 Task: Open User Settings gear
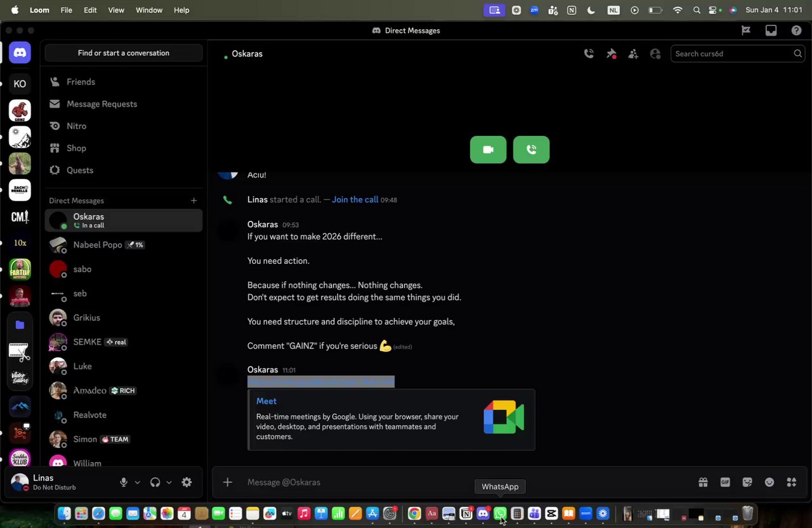(x=187, y=482)
